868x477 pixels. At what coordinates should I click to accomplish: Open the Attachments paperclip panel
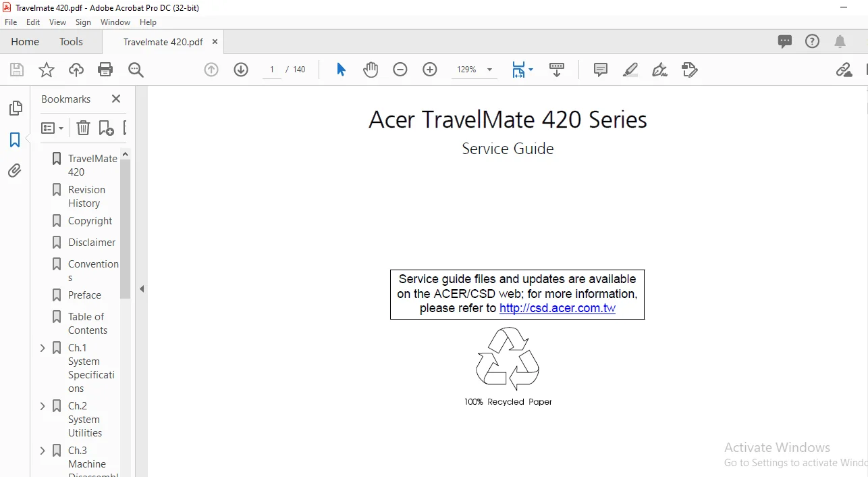click(x=15, y=171)
